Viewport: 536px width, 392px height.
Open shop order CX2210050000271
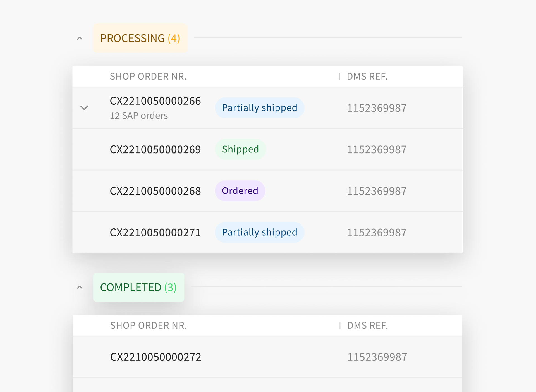[155, 233]
